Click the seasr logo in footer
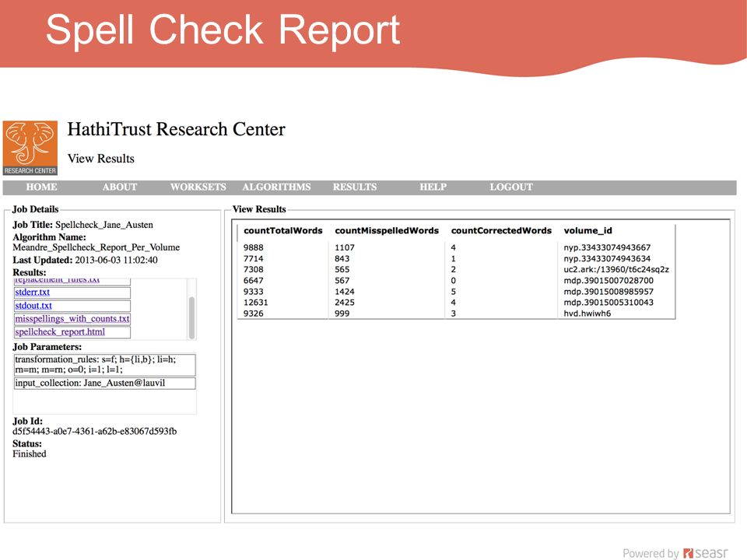747x560 pixels. click(706, 553)
